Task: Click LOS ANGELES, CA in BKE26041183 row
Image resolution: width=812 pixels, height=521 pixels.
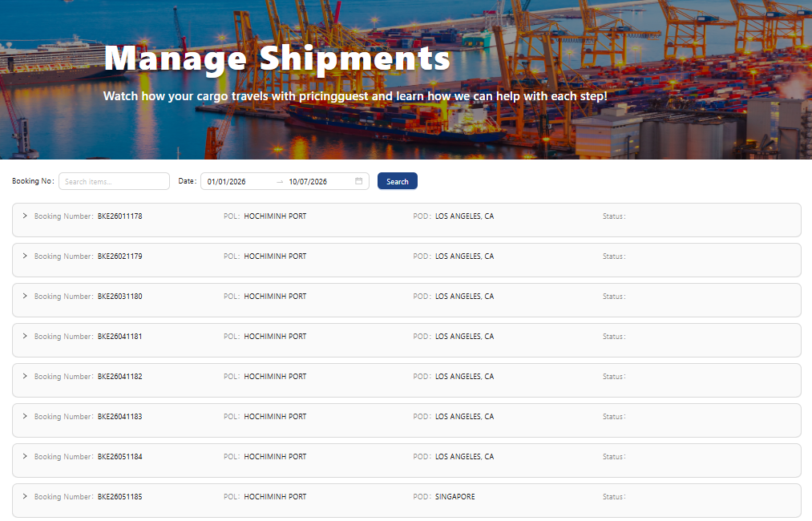Action: (465, 416)
